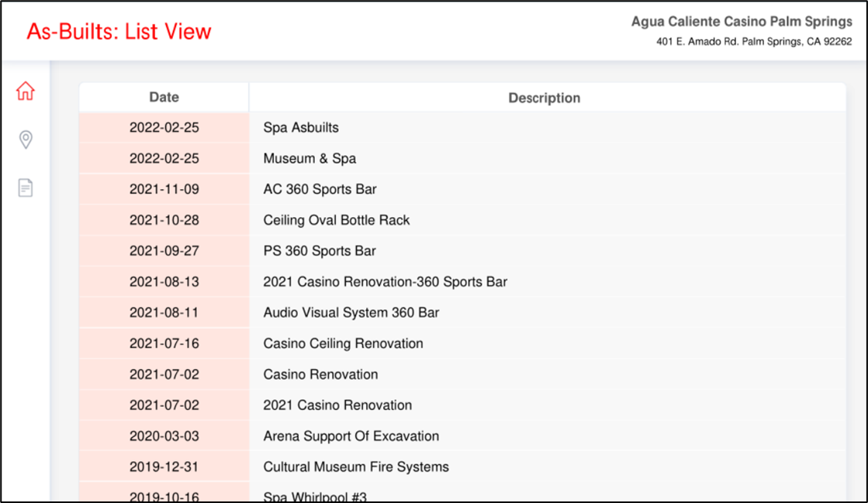
Task: Select Arena Support Of Excavation row
Action: tap(463, 436)
